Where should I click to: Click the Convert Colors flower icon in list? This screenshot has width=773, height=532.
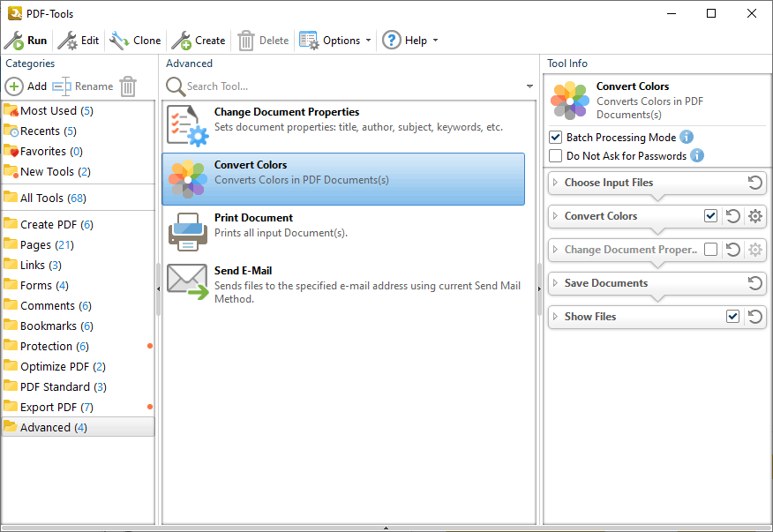(x=187, y=178)
